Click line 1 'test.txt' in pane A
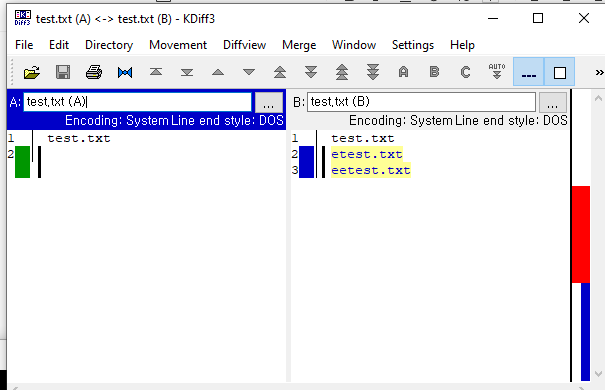The width and height of the screenshot is (605, 390). pyautogui.click(x=79, y=138)
